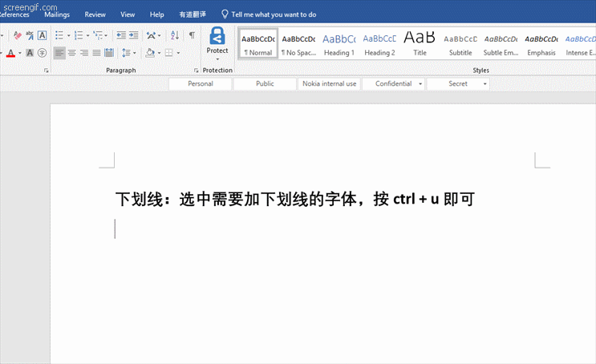Switch to the References tab
Image resolution: width=596 pixels, height=364 pixels.
point(14,14)
